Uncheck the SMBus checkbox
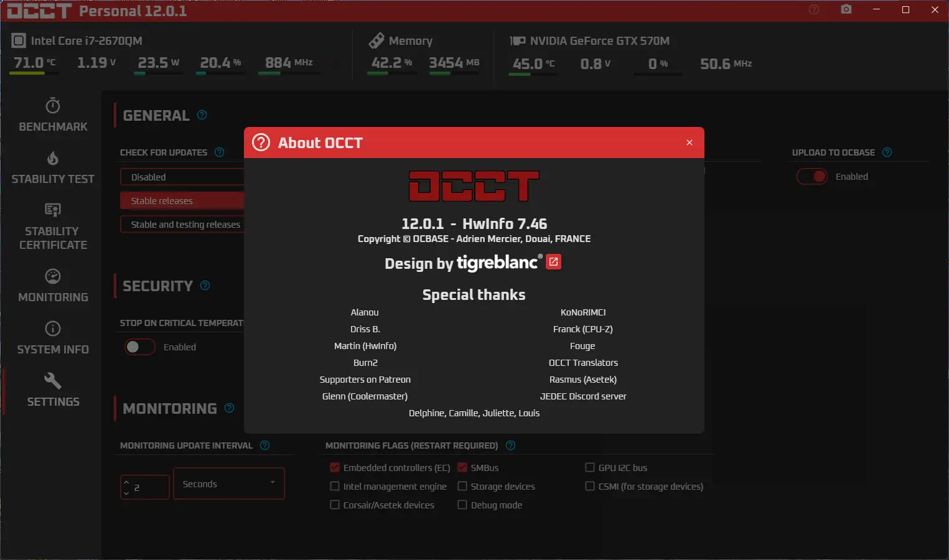Image resolution: width=949 pixels, height=560 pixels. click(x=462, y=467)
